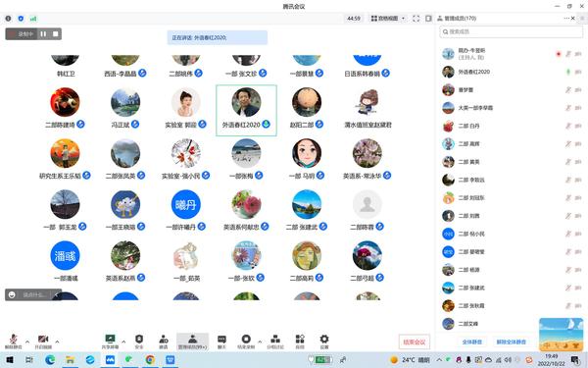Stop the recording from the bottom toolbar

246,342
